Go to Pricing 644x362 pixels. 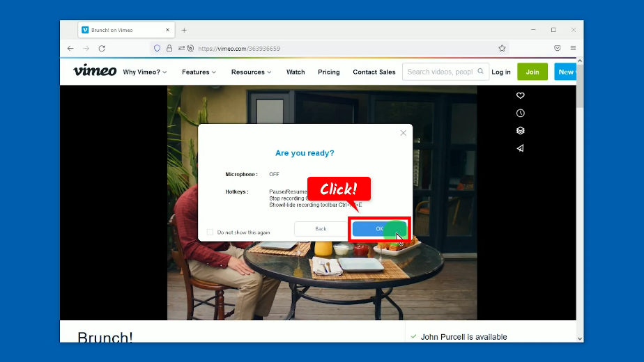[328, 72]
